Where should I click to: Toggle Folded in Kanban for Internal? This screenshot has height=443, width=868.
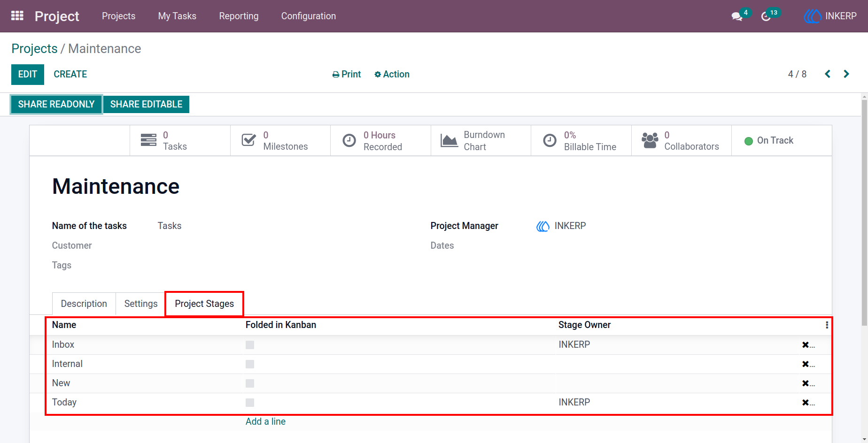250,364
